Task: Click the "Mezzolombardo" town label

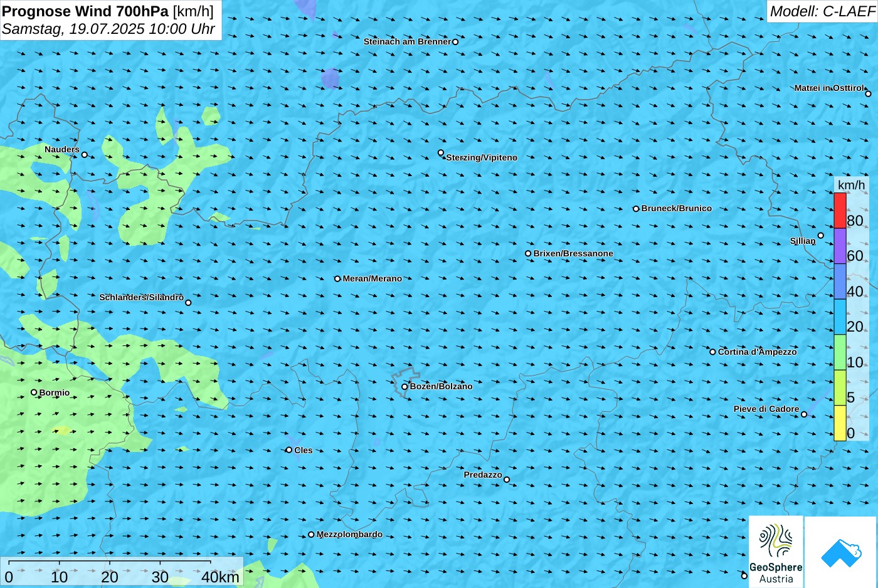Action: [x=349, y=535]
